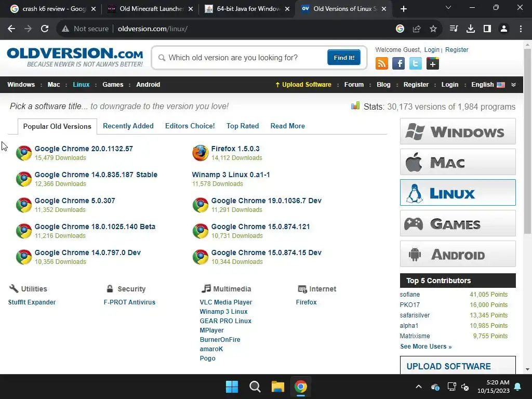The width and height of the screenshot is (532, 399).
Task: Open the RSS feed icon
Action: pyautogui.click(x=382, y=63)
